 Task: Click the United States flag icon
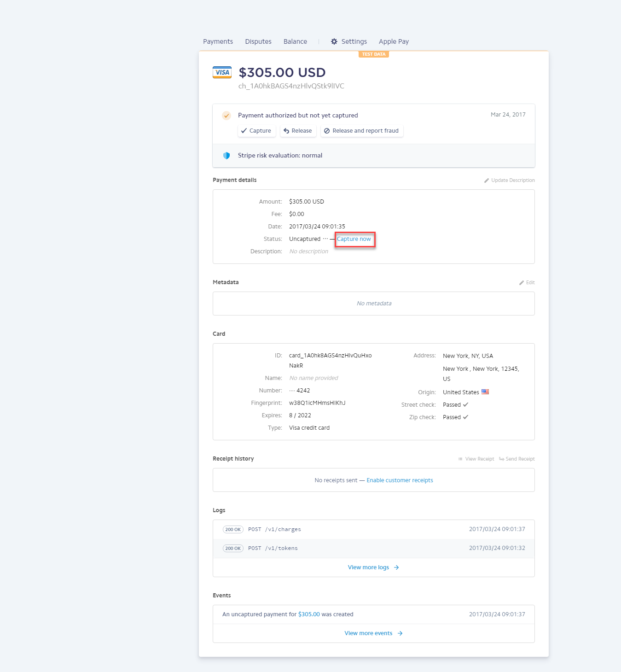[485, 392]
